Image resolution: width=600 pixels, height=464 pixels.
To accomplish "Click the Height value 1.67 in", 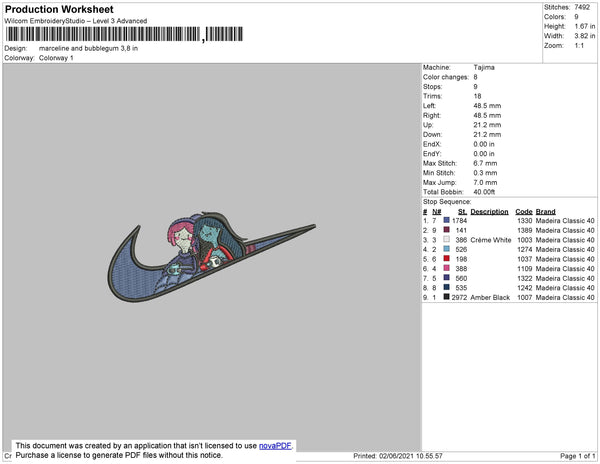I will [585, 26].
